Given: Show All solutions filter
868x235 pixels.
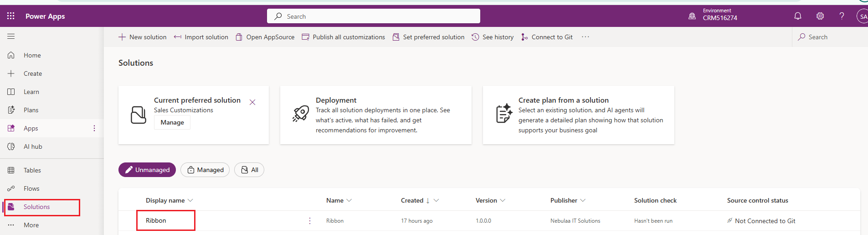Looking at the screenshot, I should pos(249,170).
